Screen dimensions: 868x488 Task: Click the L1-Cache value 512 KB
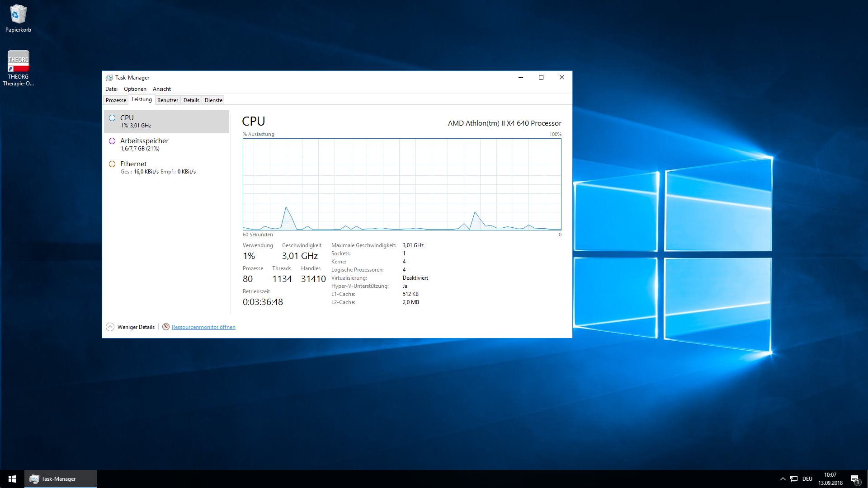pos(410,294)
